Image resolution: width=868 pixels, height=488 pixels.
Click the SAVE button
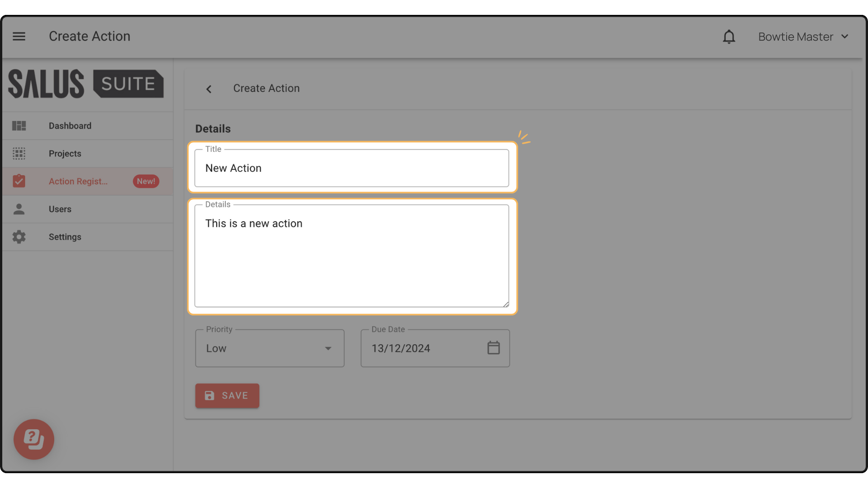(x=227, y=396)
